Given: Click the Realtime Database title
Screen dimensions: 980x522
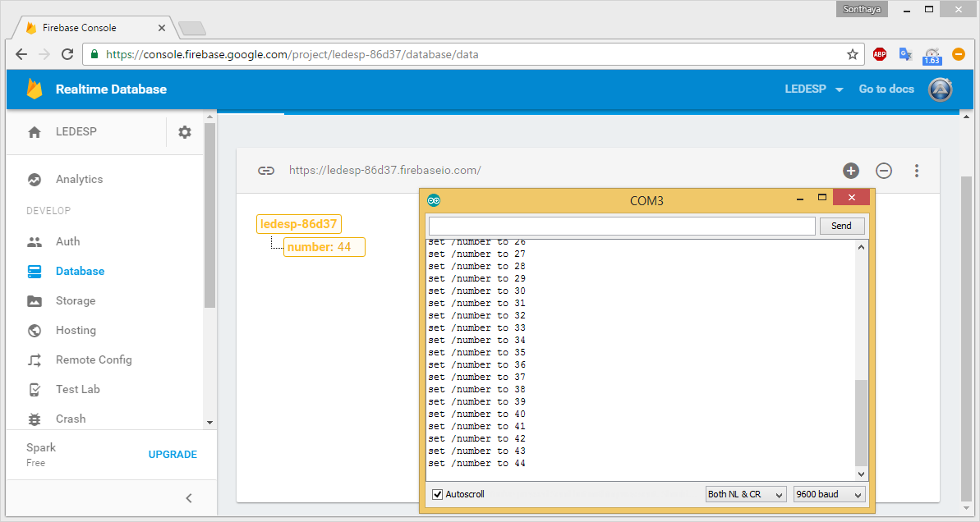Looking at the screenshot, I should (x=111, y=89).
